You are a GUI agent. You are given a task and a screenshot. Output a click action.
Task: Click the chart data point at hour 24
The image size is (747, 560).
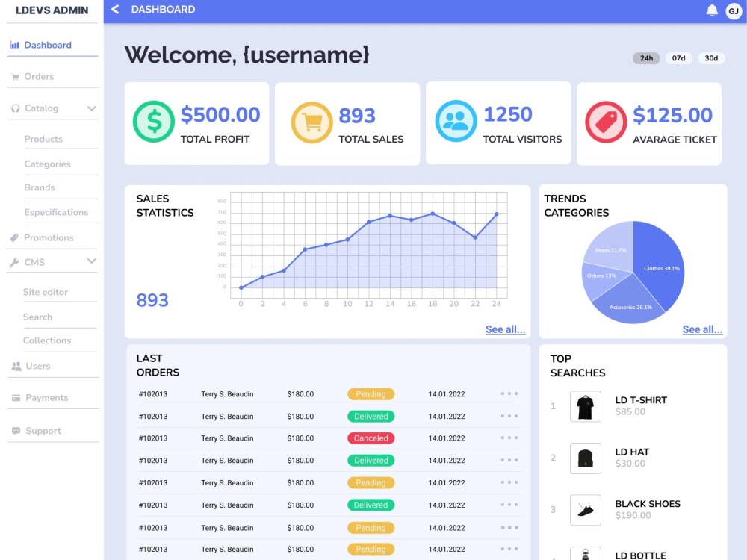(x=497, y=214)
